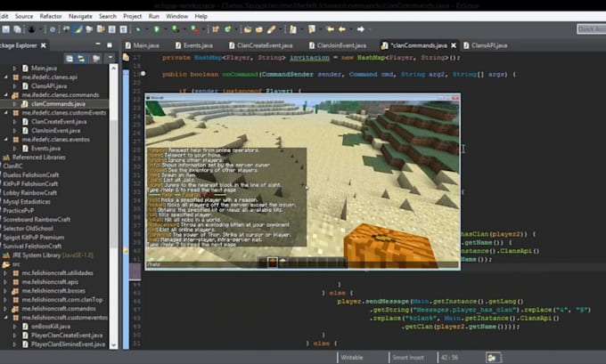Screen dimensions: 606x364
Task: Select the pumpkin slot in Minecraft hotbar
Action: pos(273,262)
